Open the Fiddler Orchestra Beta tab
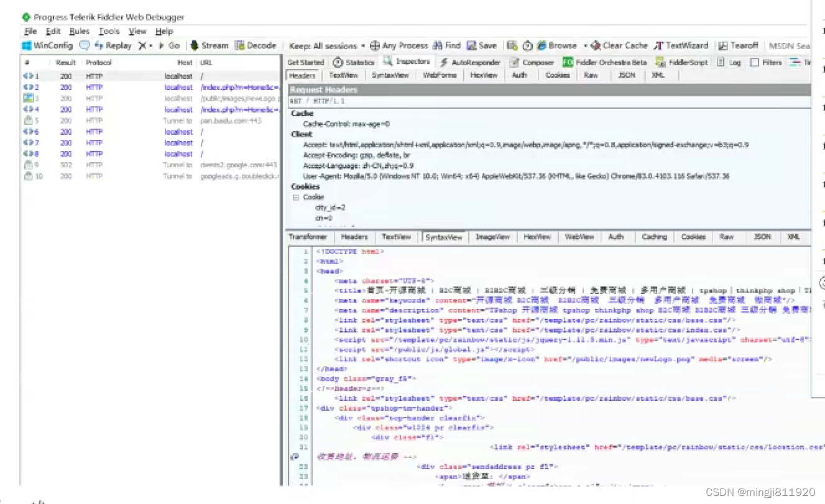The width and height of the screenshot is (825, 504). coord(605,62)
